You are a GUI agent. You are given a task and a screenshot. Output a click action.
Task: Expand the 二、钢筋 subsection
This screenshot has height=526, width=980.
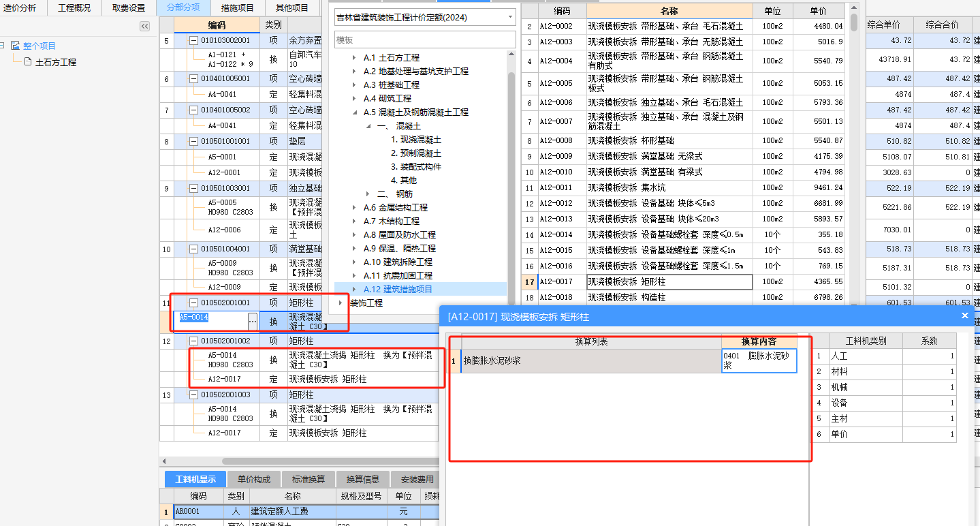coord(368,194)
